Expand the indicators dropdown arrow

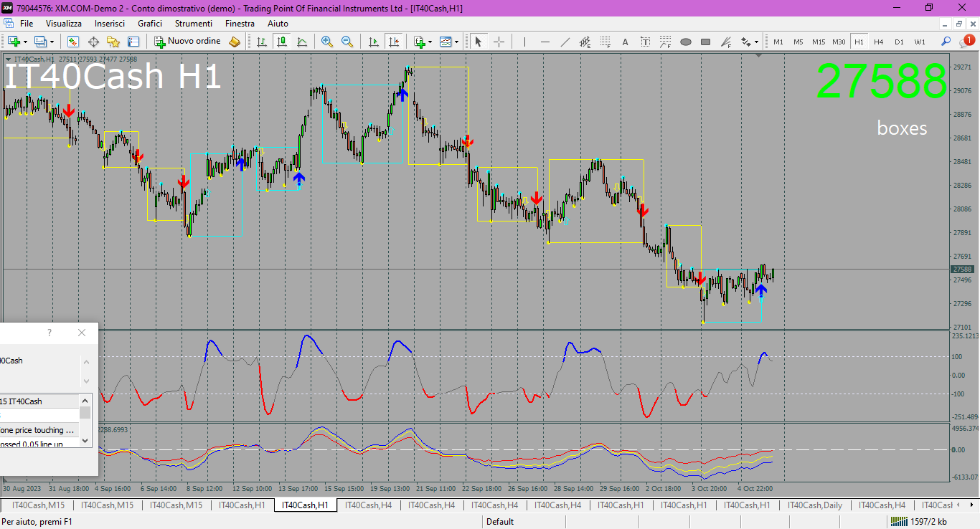(x=430, y=42)
